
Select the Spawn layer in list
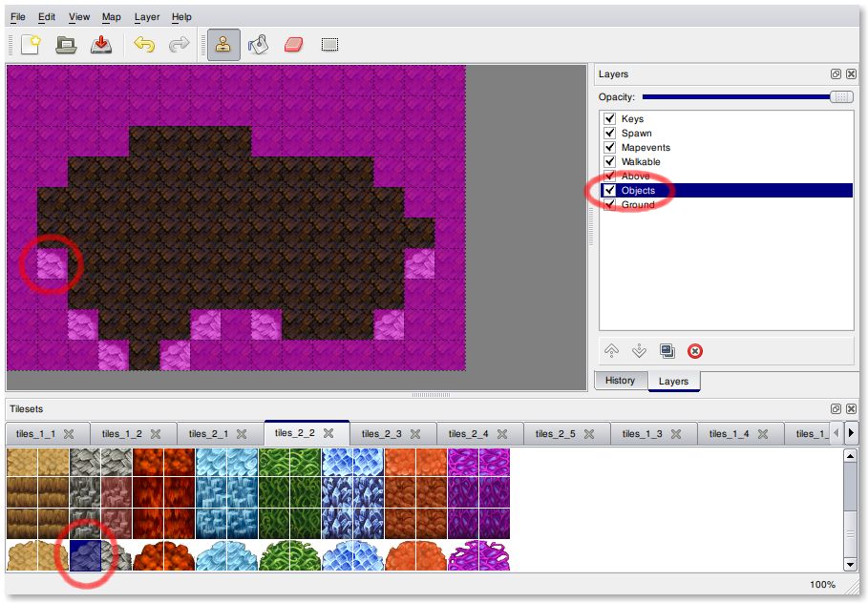(637, 134)
